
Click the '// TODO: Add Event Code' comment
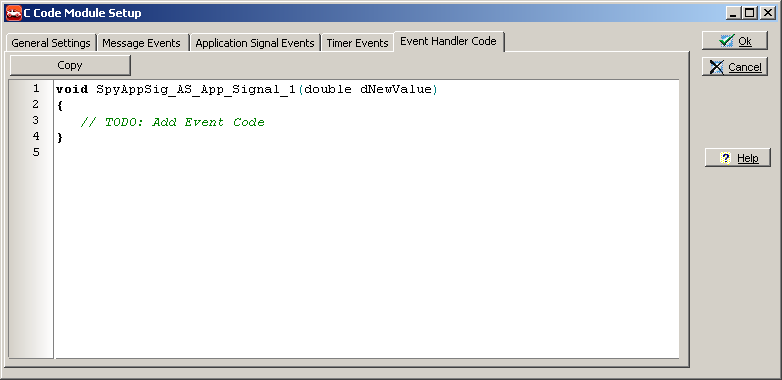[x=173, y=122]
